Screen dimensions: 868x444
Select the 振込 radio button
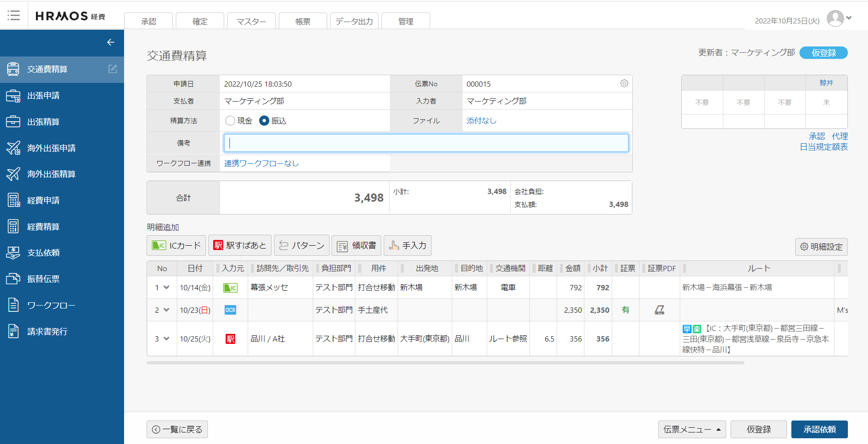pyautogui.click(x=263, y=121)
